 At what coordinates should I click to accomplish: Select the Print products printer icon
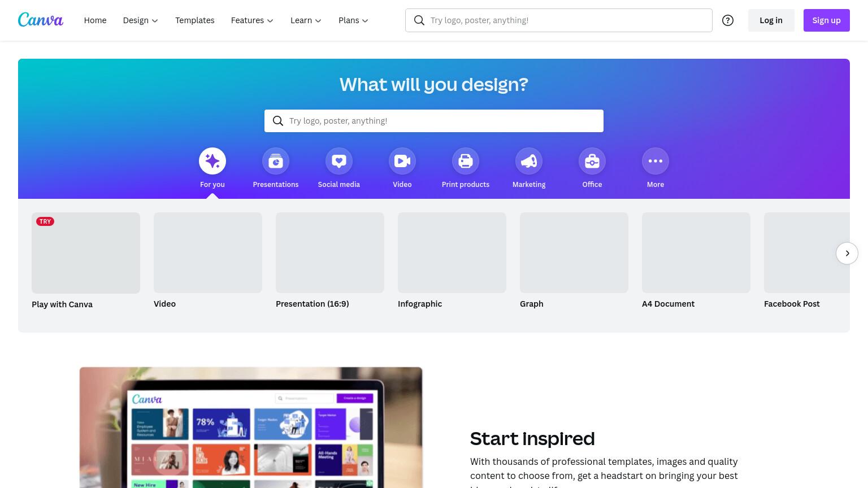pyautogui.click(x=466, y=161)
